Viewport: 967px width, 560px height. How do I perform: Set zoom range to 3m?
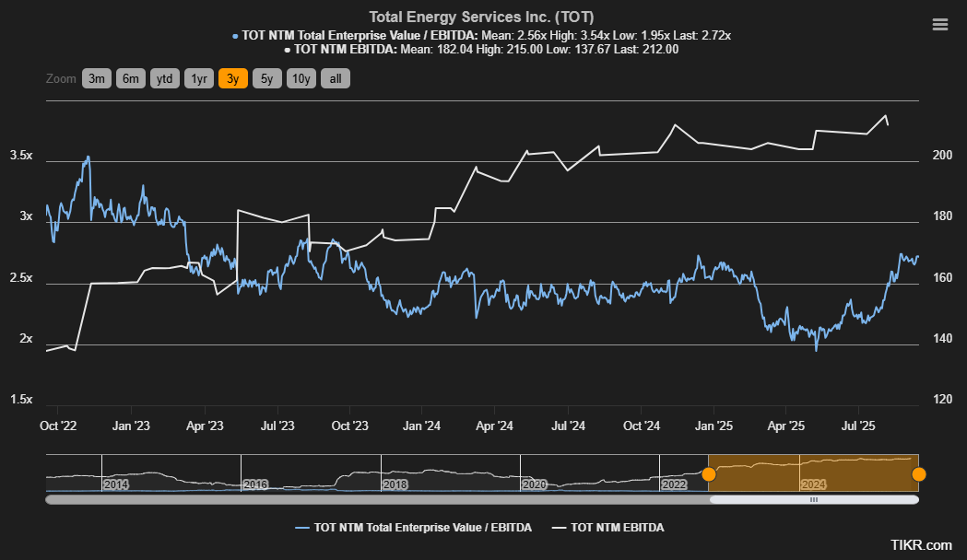[x=96, y=79]
